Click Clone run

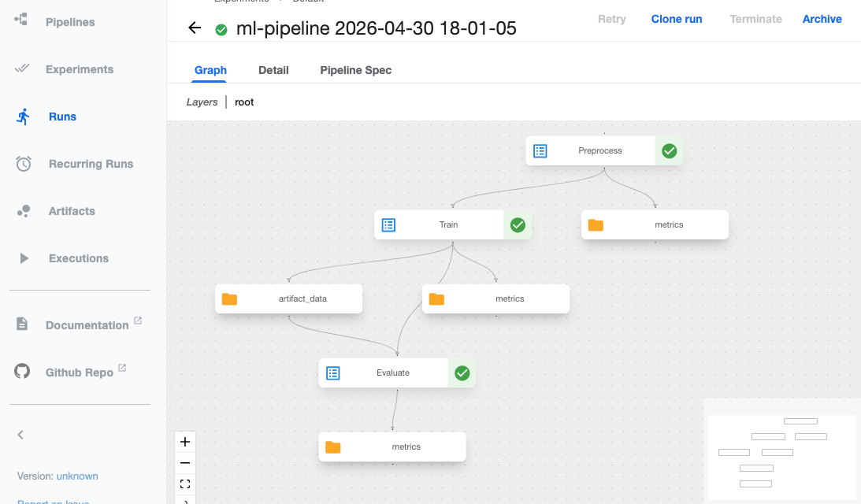677,19
